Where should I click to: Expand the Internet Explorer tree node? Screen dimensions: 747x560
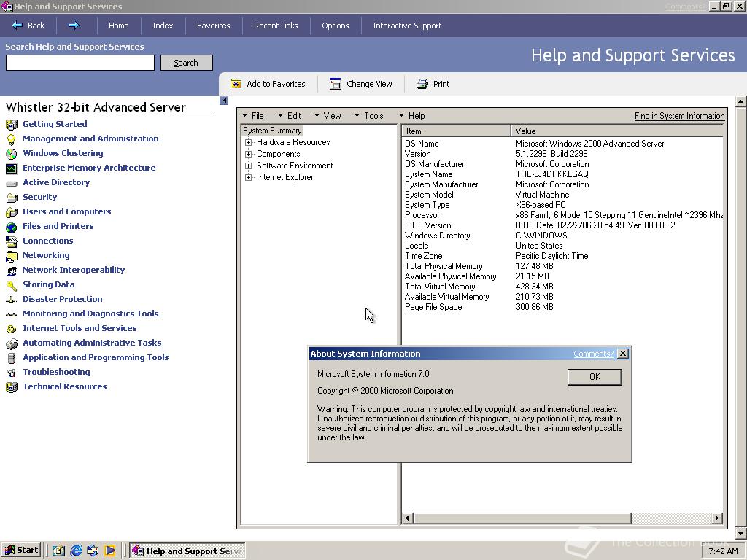(248, 178)
